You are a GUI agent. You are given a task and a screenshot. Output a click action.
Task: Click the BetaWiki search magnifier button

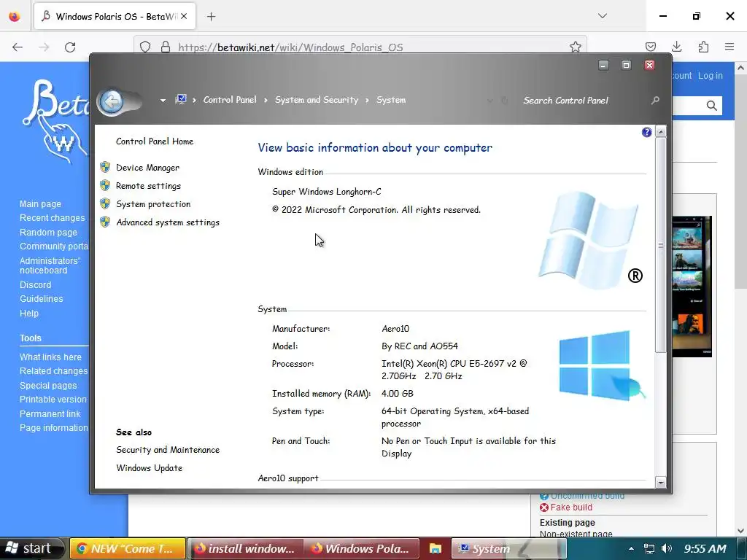click(712, 106)
